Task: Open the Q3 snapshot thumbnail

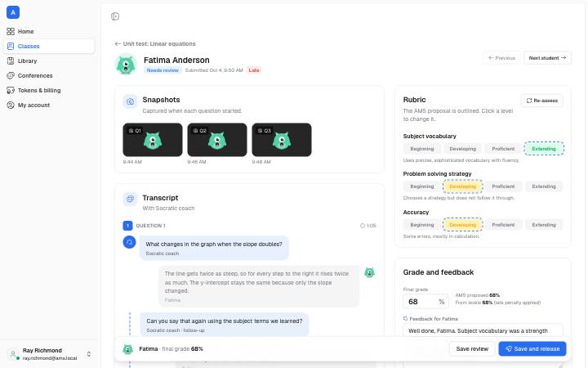Action: click(x=282, y=140)
